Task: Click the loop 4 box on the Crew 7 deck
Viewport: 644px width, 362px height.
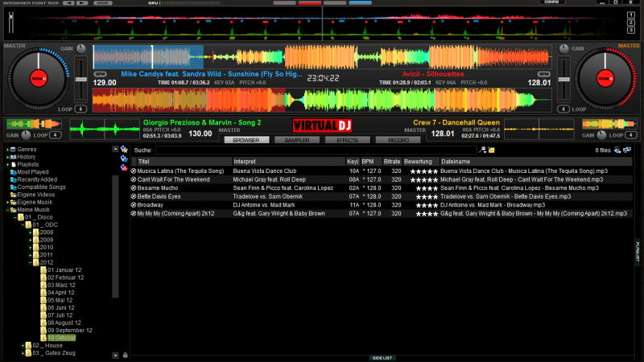Action: click(x=631, y=135)
